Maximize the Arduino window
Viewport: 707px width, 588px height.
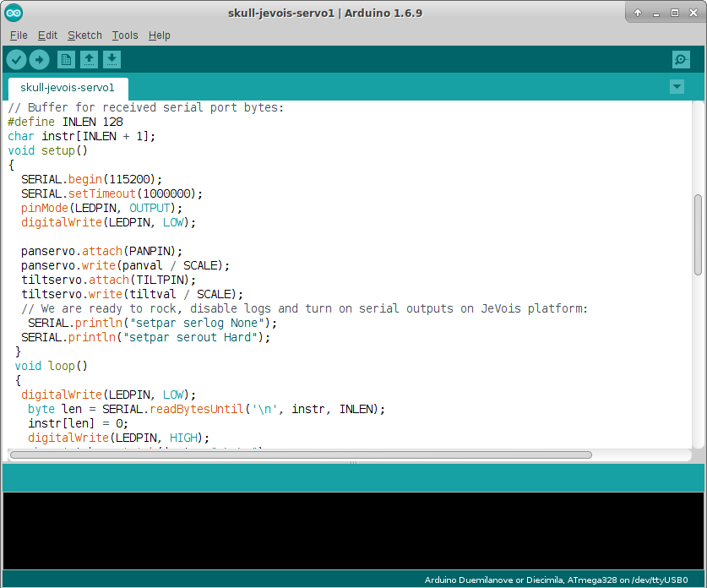point(675,13)
